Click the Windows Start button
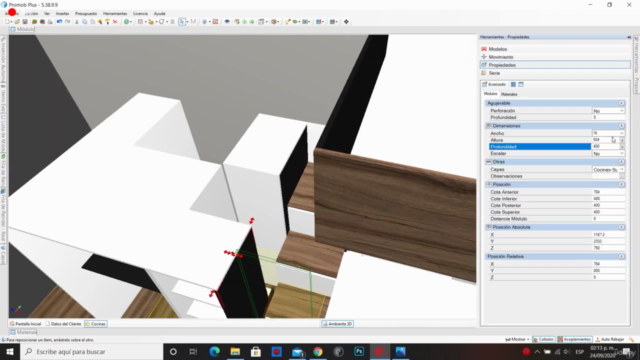This screenshot has height=360, width=640. pos(10,351)
